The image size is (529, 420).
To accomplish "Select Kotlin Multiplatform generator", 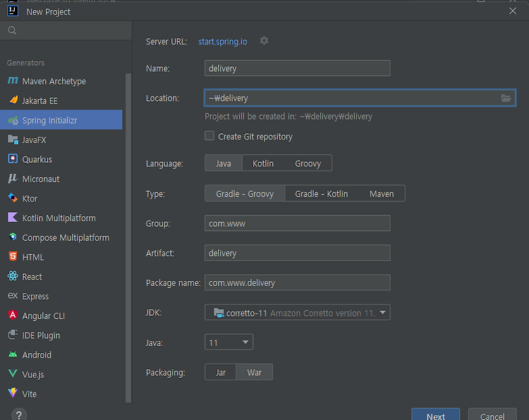I will tap(61, 218).
